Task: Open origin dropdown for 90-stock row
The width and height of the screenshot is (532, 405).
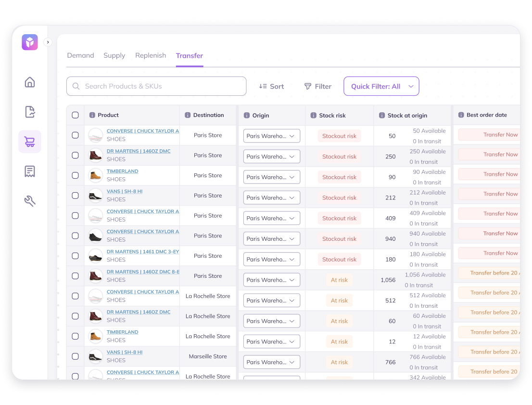Action: pyautogui.click(x=272, y=177)
